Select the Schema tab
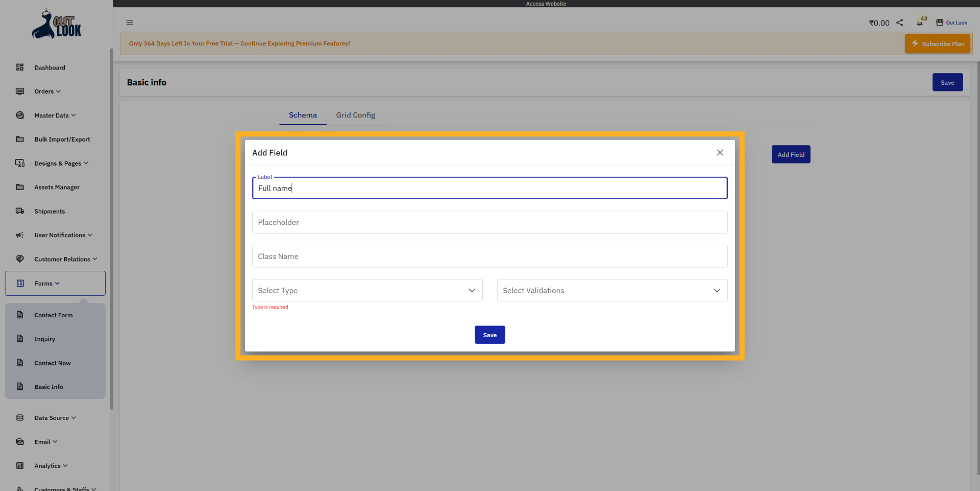Screen dimensions: 980x491 (x=302, y=115)
